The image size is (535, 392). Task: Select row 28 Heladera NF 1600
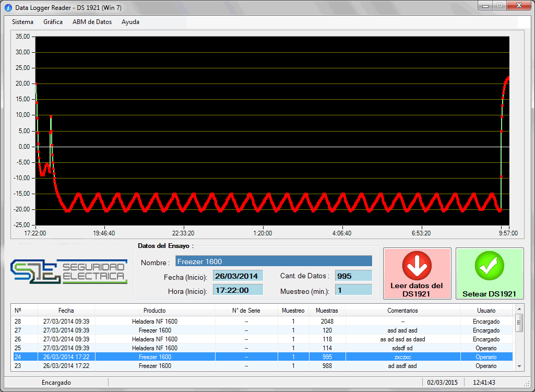[154, 322]
